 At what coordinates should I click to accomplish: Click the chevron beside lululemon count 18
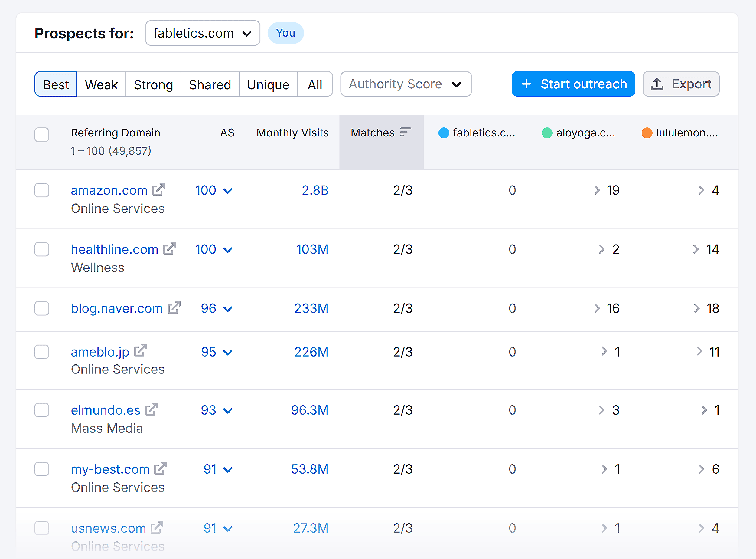696,308
